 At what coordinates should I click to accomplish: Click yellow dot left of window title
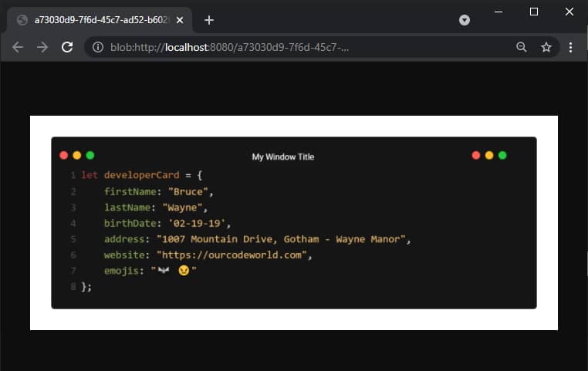(77, 155)
